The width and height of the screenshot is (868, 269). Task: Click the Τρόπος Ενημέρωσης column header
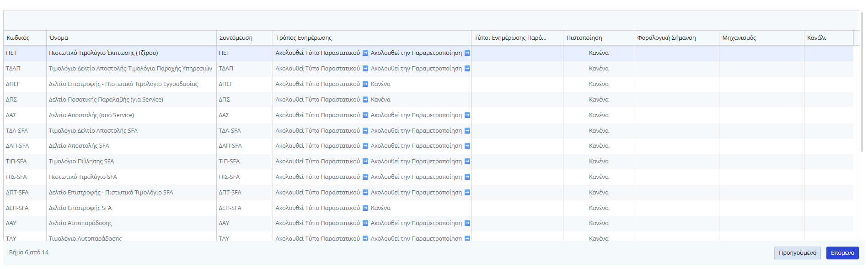(x=304, y=38)
